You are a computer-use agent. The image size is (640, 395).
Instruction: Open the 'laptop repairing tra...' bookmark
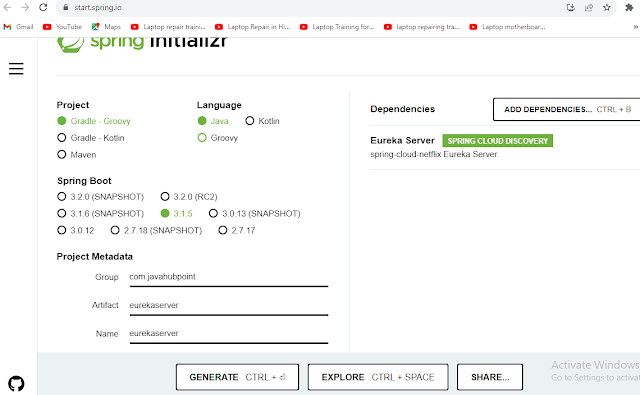[422, 27]
